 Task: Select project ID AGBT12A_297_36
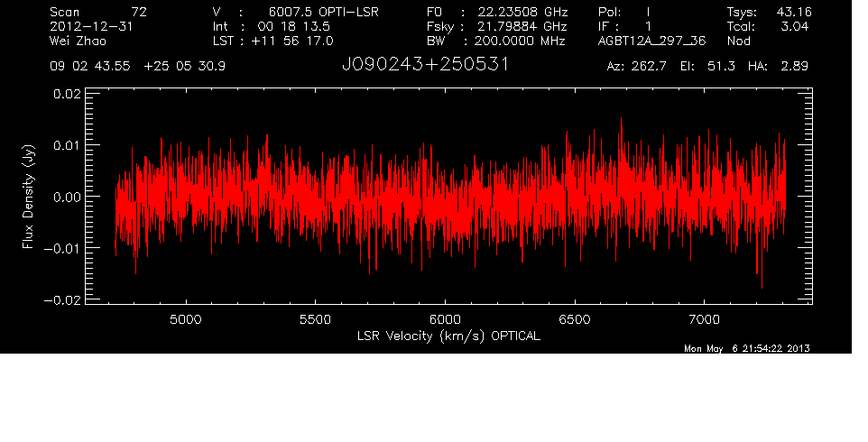(x=651, y=41)
